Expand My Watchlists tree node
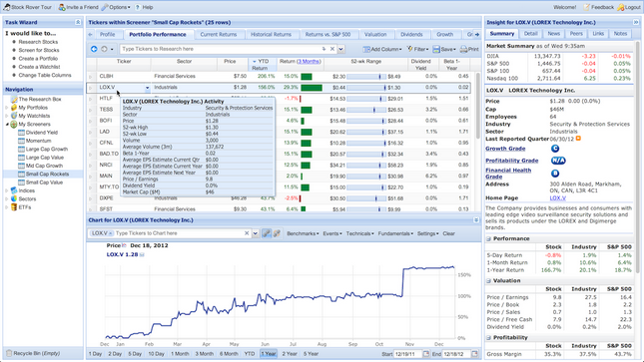The width and height of the screenshot is (644, 362). tap(7, 116)
